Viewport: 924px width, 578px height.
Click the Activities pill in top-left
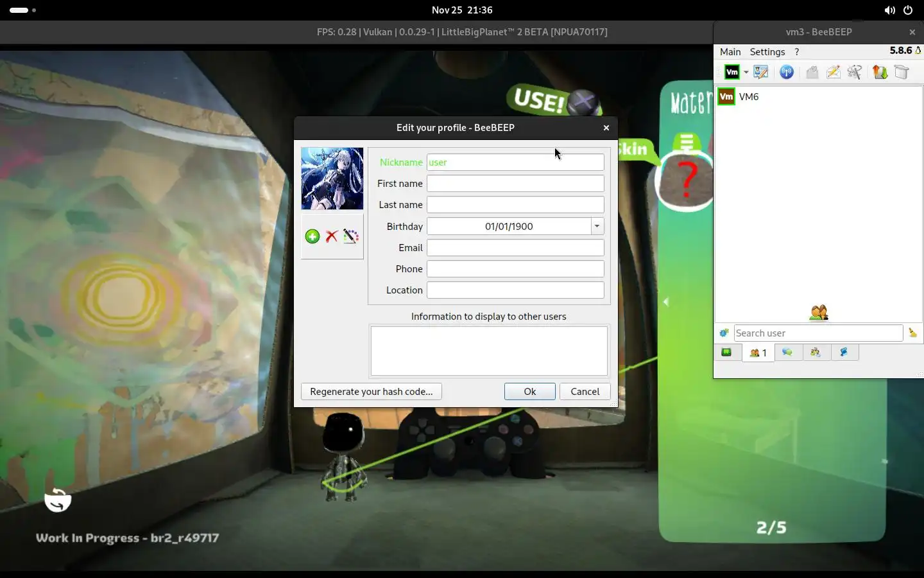pos(23,10)
